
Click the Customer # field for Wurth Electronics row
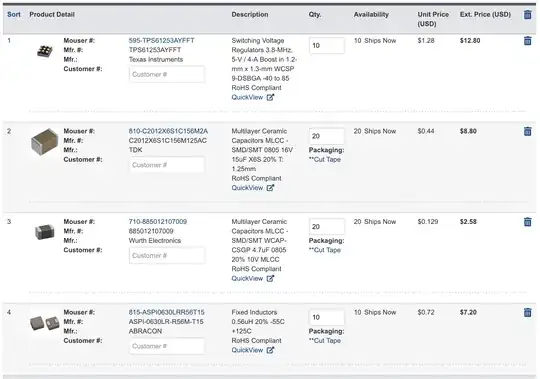coord(167,255)
